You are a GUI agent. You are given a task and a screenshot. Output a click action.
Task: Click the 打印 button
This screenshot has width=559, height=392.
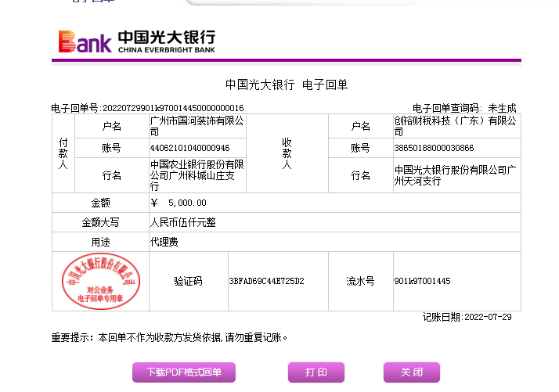316,372
